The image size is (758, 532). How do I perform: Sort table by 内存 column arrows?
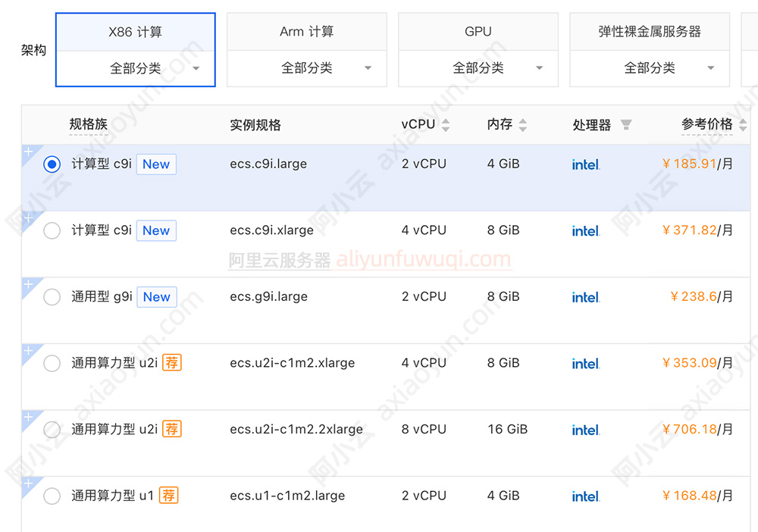pyautogui.click(x=522, y=125)
